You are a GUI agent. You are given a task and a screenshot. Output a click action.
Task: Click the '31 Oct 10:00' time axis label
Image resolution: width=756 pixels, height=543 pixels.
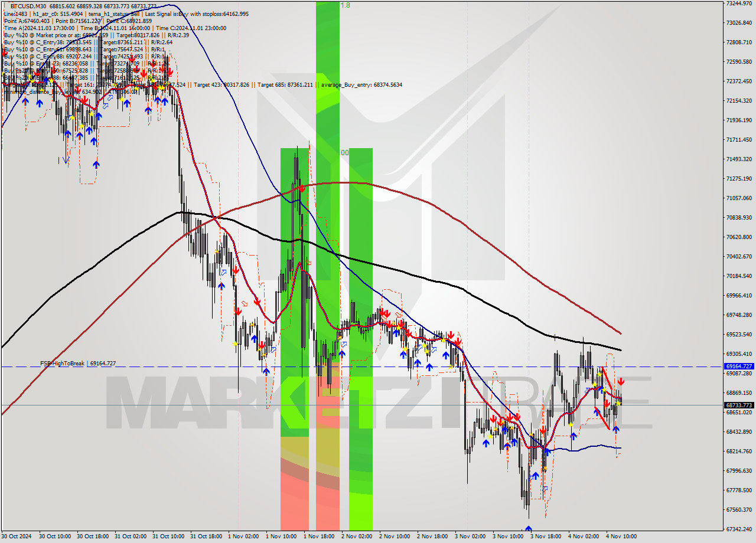168,537
